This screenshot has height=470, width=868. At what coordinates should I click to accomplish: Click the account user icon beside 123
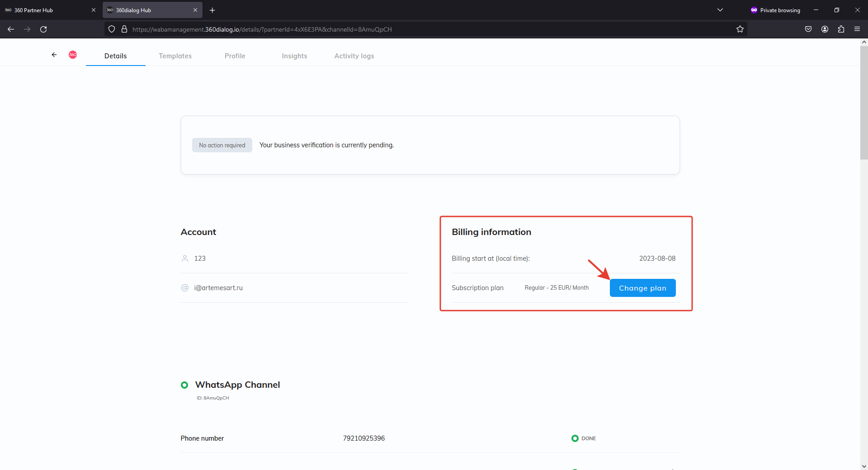(x=185, y=258)
